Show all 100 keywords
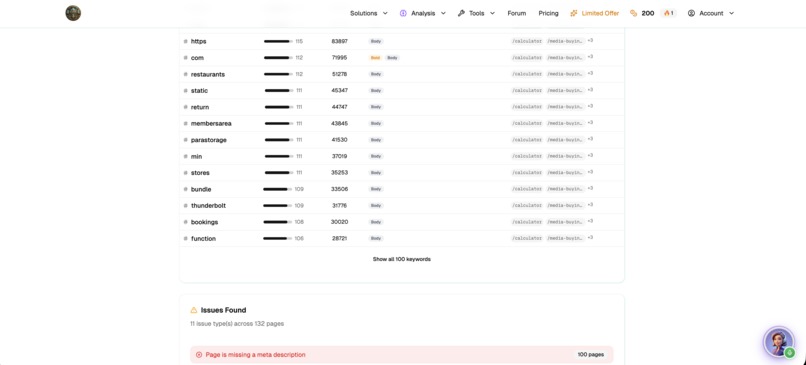 click(x=402, y=259)
